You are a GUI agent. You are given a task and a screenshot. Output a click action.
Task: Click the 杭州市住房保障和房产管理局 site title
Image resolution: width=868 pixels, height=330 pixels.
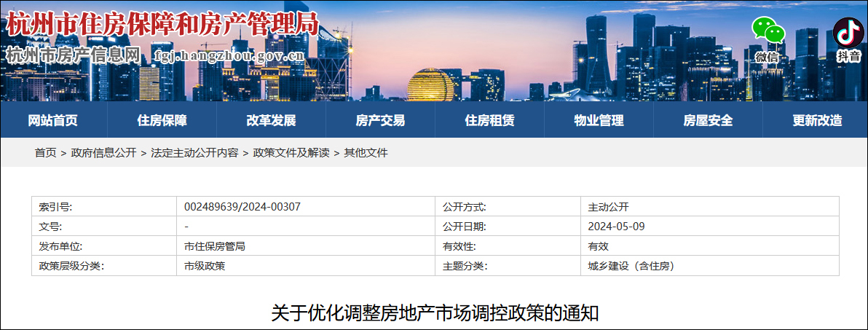click(x=162, y=24)
